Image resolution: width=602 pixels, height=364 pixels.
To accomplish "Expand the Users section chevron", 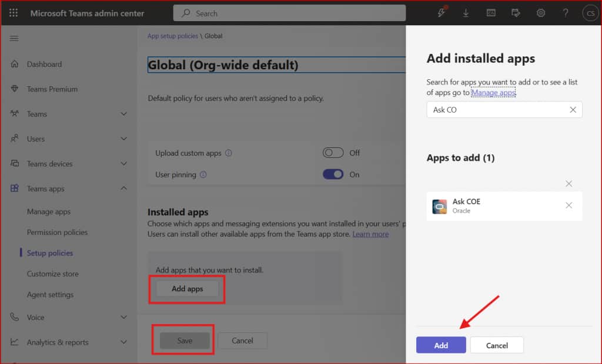I will point(123,139).
